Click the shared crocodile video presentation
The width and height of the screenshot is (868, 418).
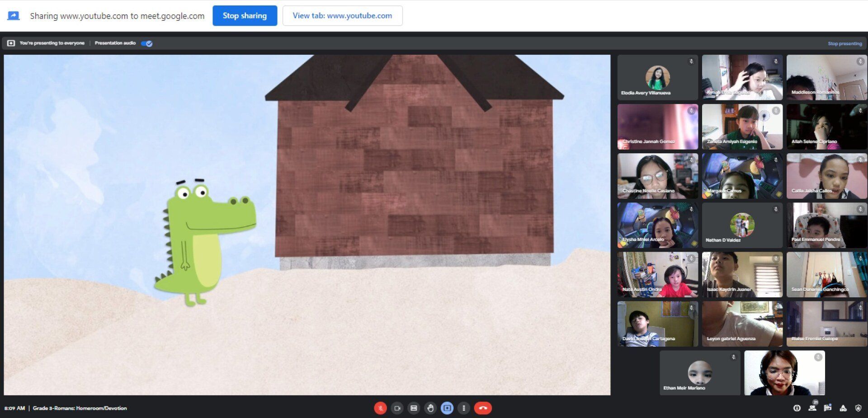point(307,225)
